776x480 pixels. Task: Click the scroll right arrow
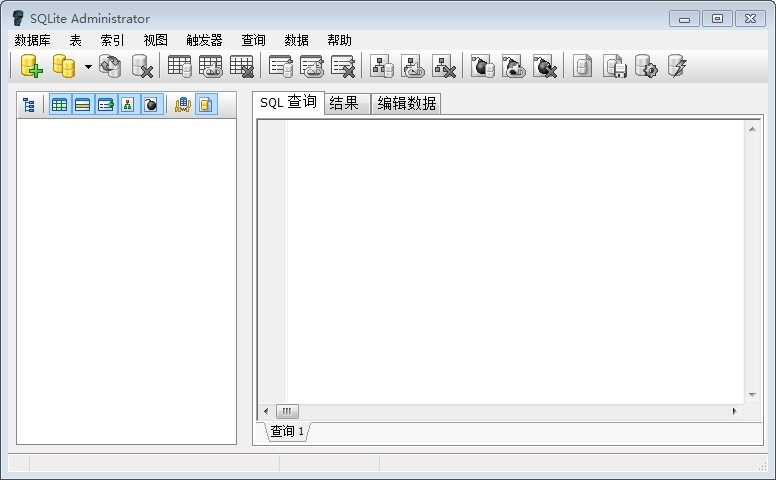pos(734,411)
